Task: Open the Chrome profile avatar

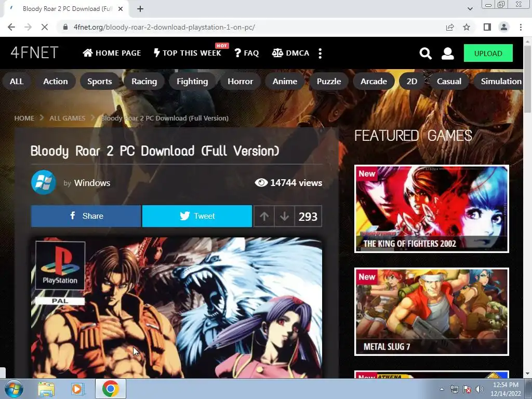Action: [504, 27]
